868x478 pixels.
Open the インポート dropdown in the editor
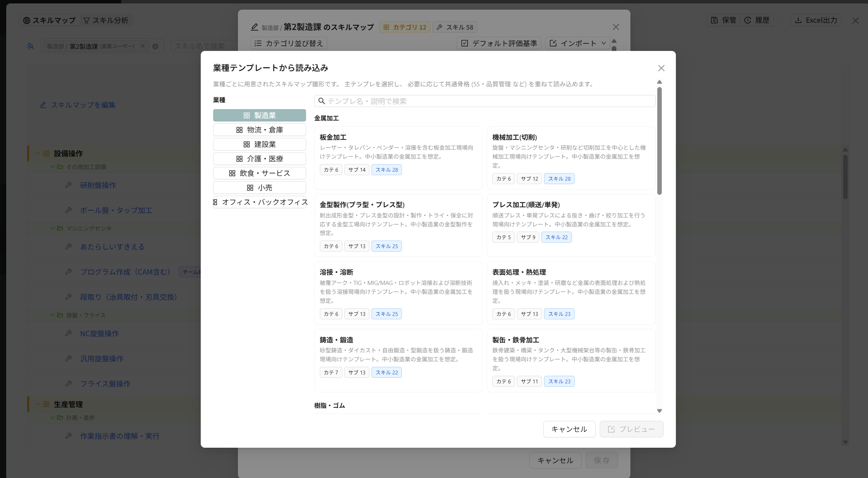577,43
